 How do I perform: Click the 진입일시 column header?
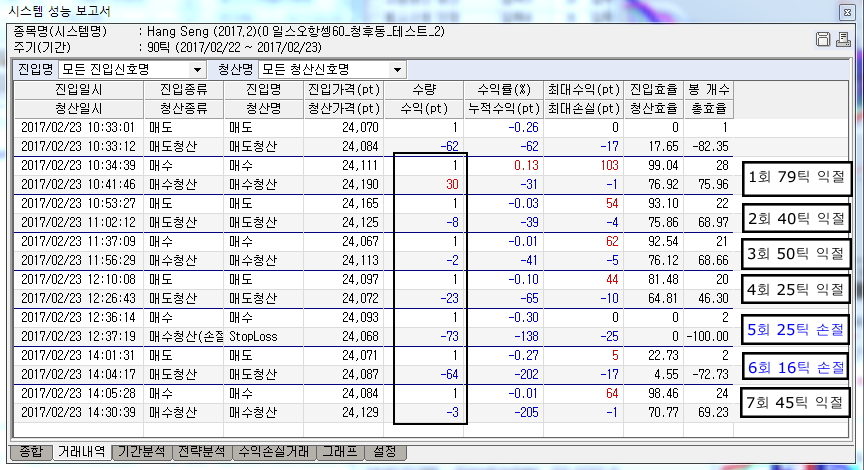tap(79, 90)
